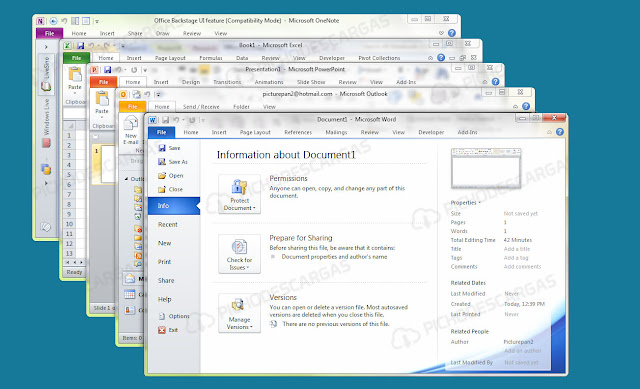Open Word's Insert ribbon tab
The height and width of the screenshot is (389, 640).
[x=219, y=132]
